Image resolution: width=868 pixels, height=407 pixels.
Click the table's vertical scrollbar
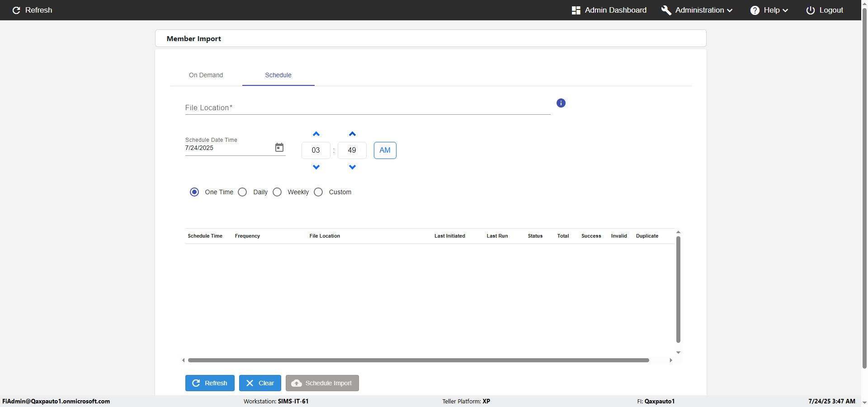coord(678,289)
